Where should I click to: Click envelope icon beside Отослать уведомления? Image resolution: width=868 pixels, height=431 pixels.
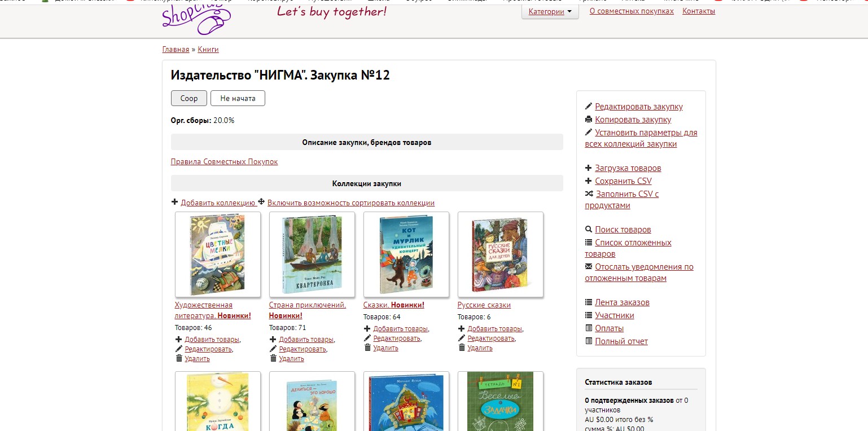click(589, 266)
